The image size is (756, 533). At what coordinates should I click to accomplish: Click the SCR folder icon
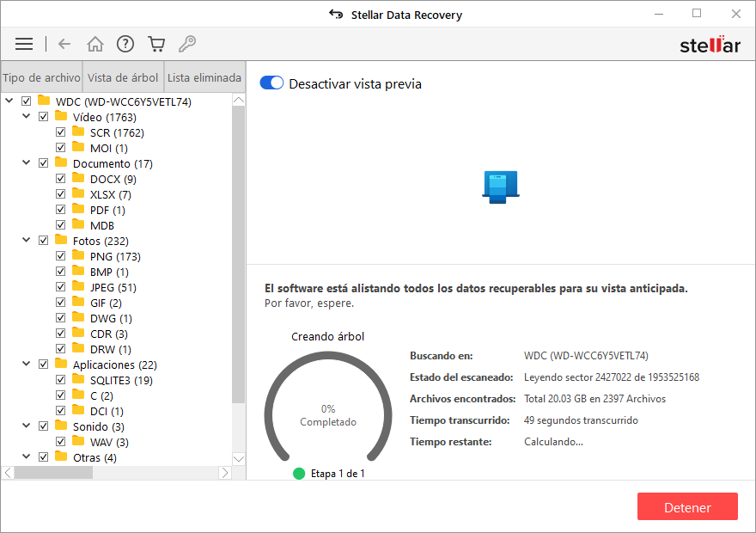point(78,132)
